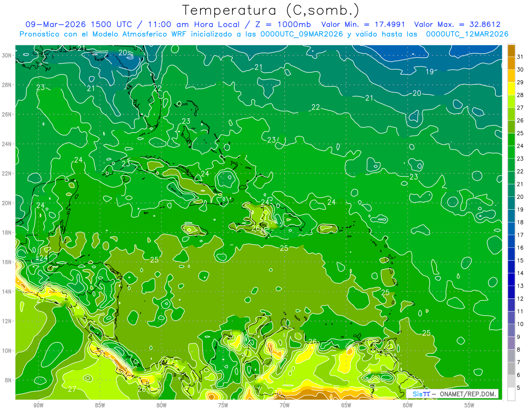Click contour label 26 over Hispaniola

(x=256, y=228)
